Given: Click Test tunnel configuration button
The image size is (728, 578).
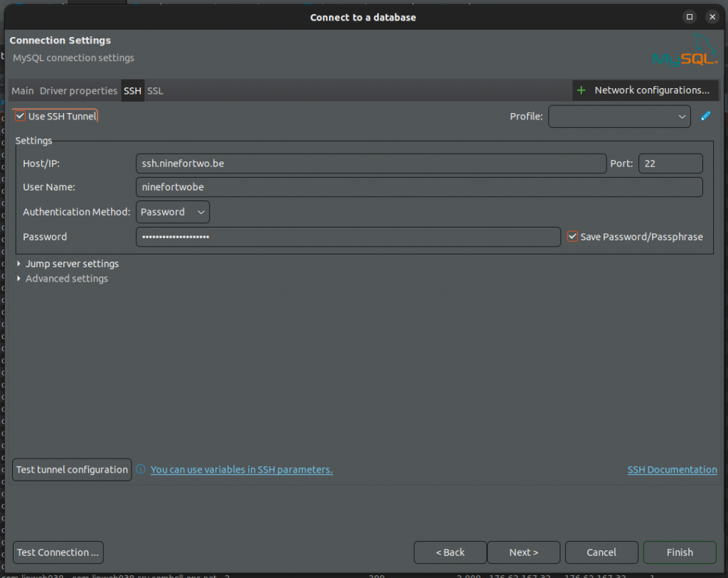Looking at the screenshot, I should click(72, 469).
